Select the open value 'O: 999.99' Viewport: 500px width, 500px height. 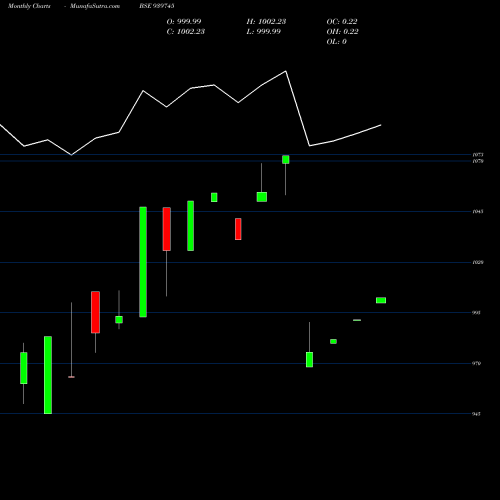click(x=184, y=21)
